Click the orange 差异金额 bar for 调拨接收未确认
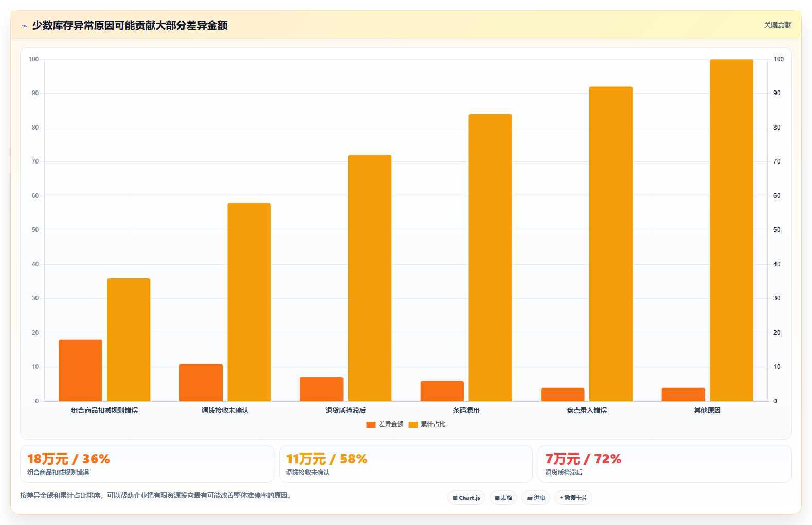 coord(201,382)
